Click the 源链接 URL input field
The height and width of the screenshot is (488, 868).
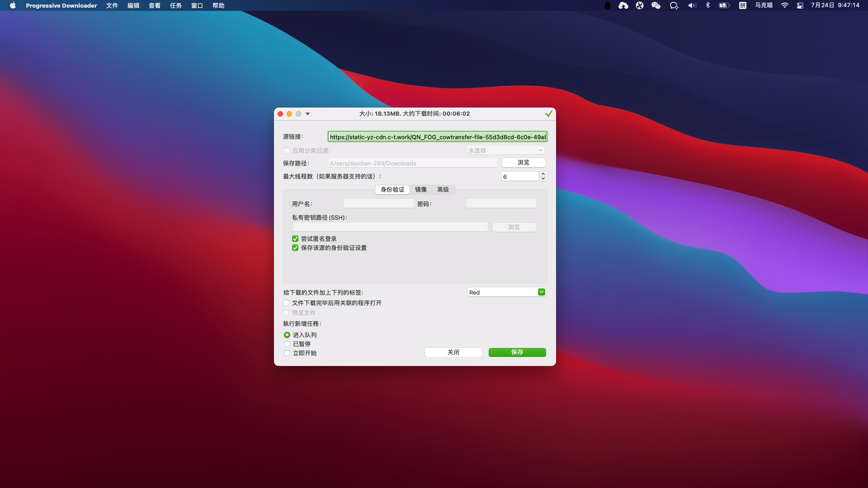437,137
